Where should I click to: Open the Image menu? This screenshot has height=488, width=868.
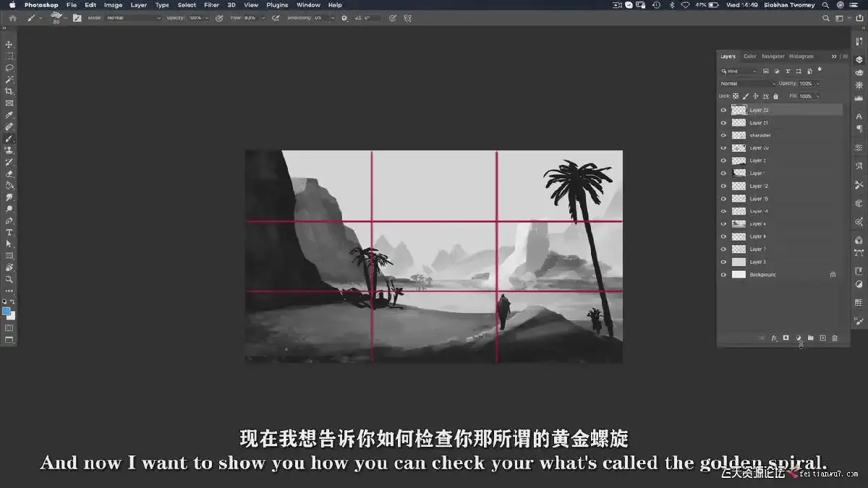point(113,5)
